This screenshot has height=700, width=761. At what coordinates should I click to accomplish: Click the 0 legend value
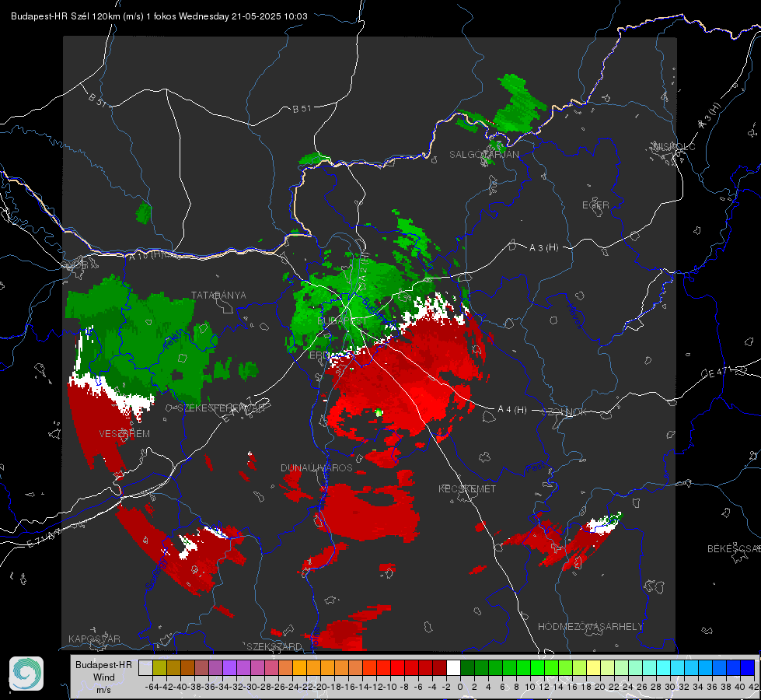coord(460,687)
